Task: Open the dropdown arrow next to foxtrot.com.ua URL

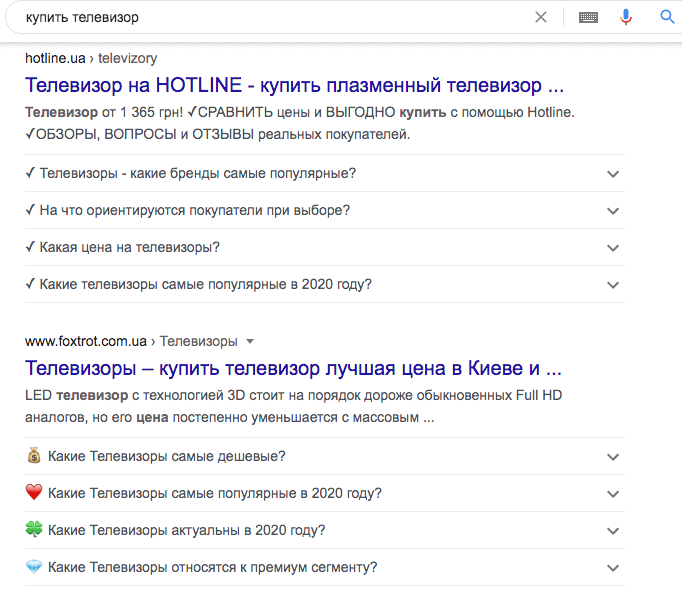Action: click(250, 341)
